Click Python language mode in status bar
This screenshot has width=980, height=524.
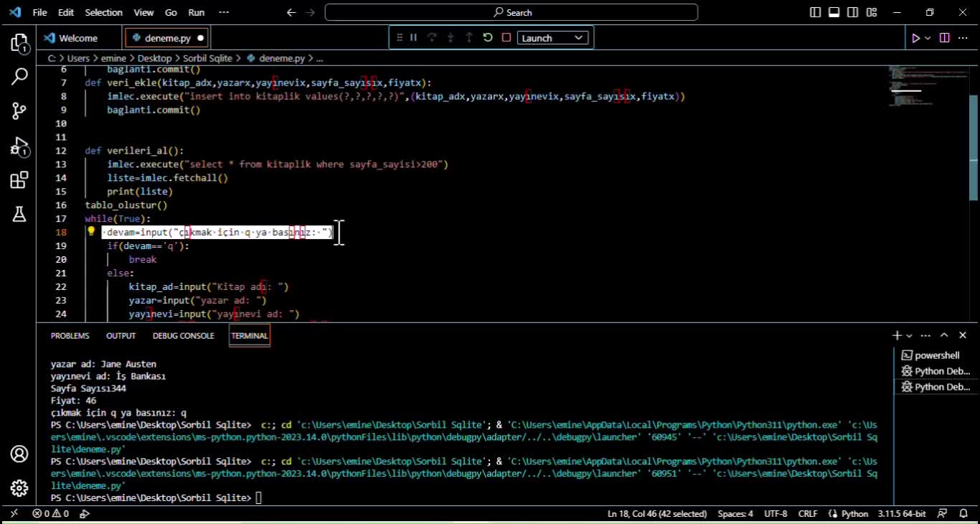854,514
